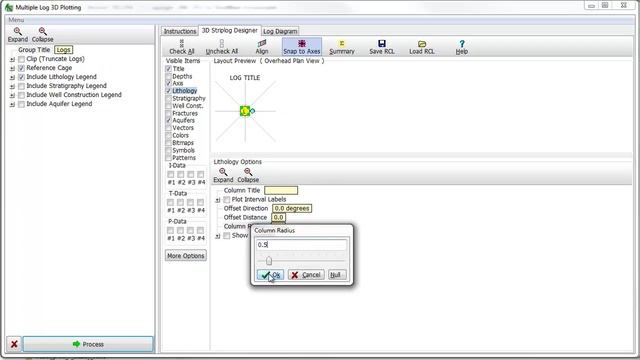Open the Menu bar item
This screenshot has width=640, height=360.
point(16,20)
